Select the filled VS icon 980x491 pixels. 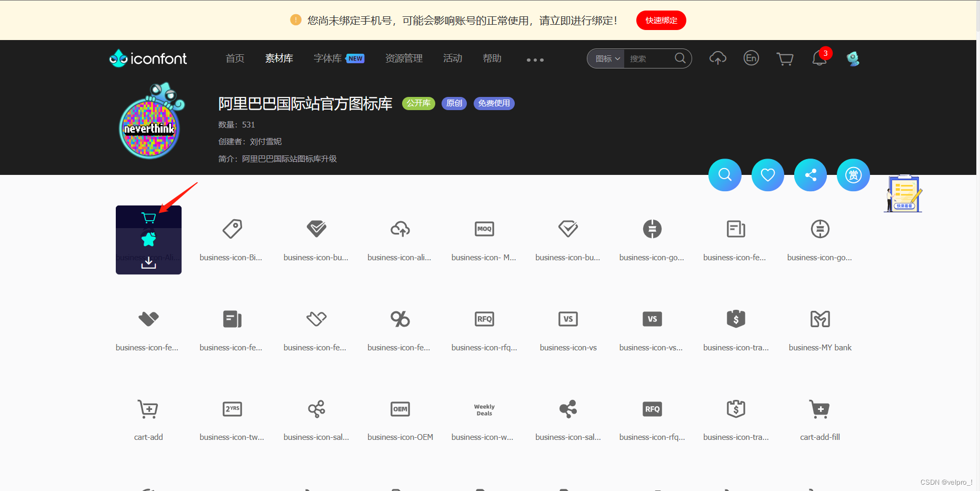pos(652,319)
